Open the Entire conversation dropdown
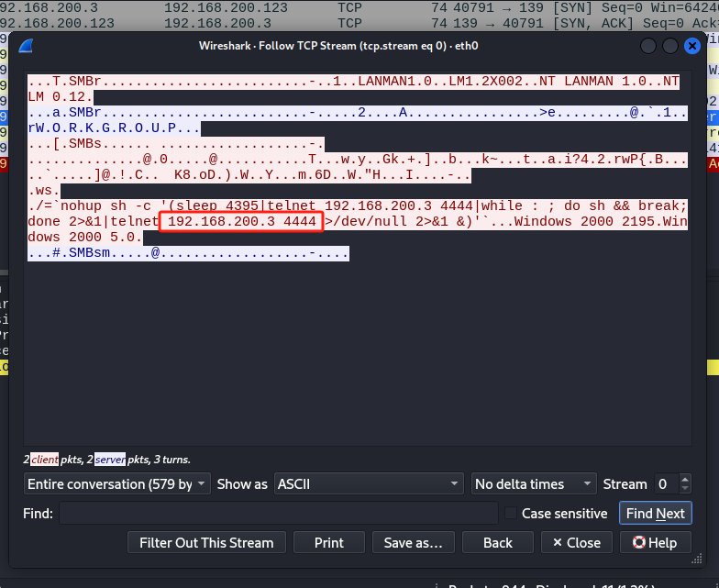Image resolution: width=719 pixels, height=588 pixels. pos(117,484)
